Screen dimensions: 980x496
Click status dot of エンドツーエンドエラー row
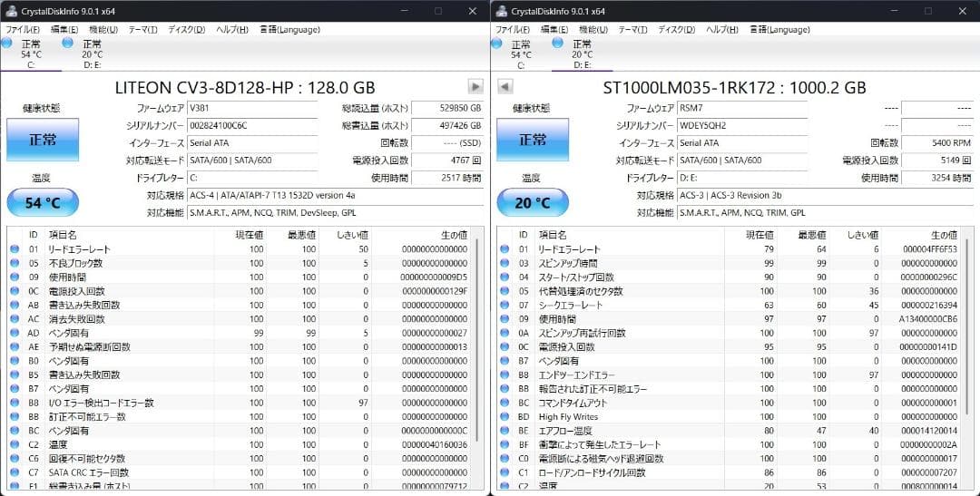(505, 374)
